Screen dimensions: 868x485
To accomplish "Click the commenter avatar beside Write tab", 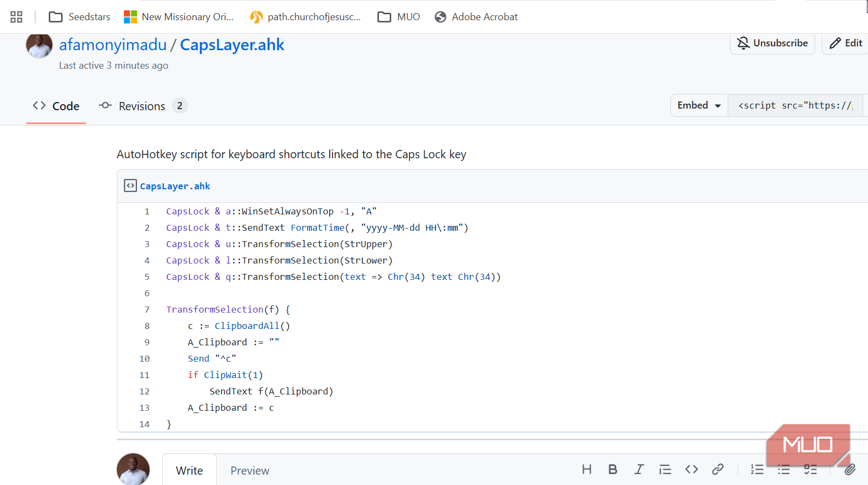I will click(x=133, y=469).
